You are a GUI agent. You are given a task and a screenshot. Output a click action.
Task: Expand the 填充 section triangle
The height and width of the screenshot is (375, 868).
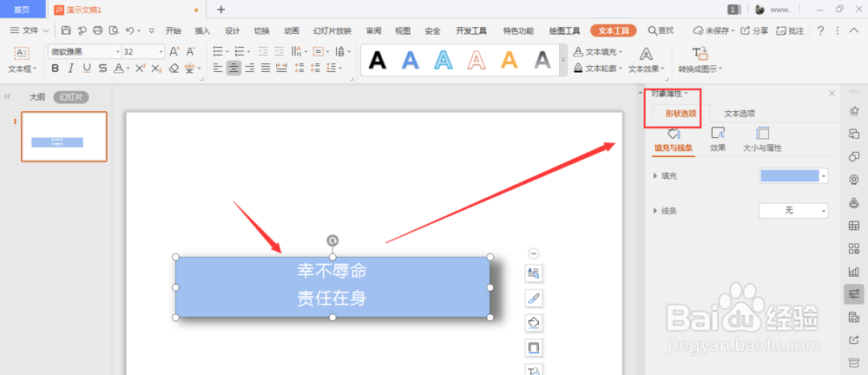click(x=656, y=176)
